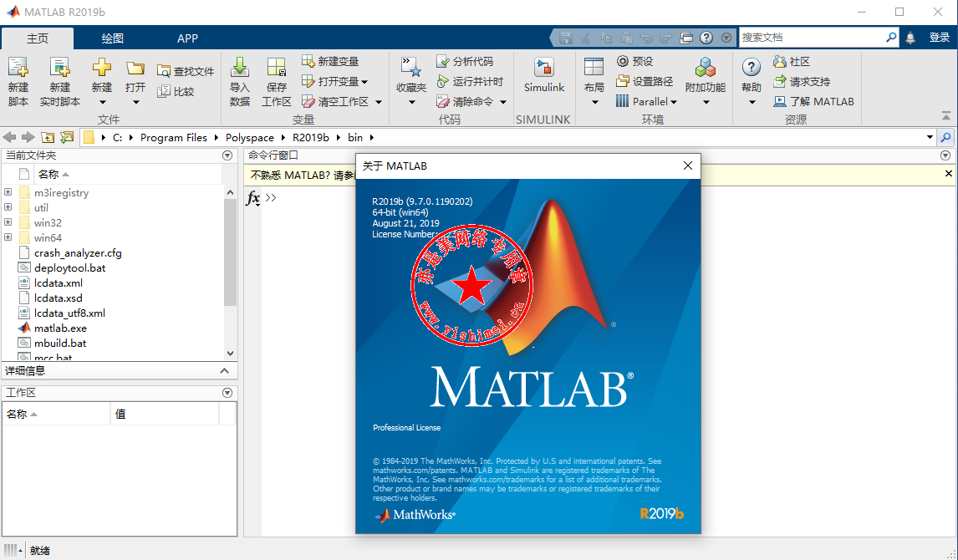Go up one folder level icon
Viewport: 958px width, 560px height.
pyautogui.click(x=48, y=137)
